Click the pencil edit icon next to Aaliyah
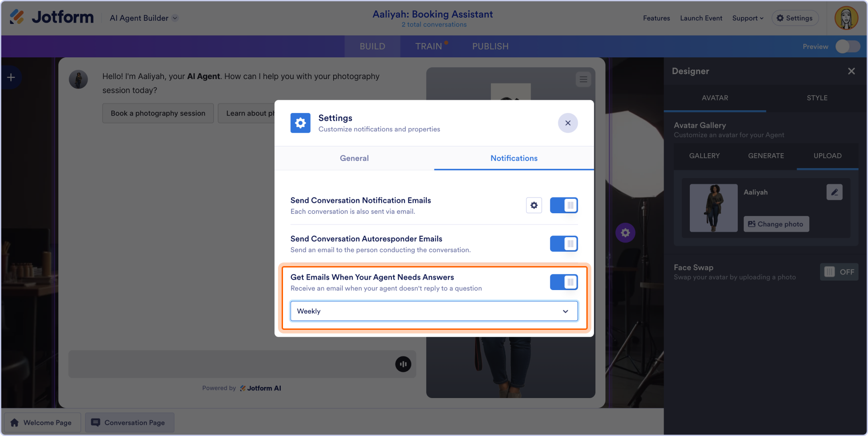This screenshot has height=436, width=868. pos(834,192)
